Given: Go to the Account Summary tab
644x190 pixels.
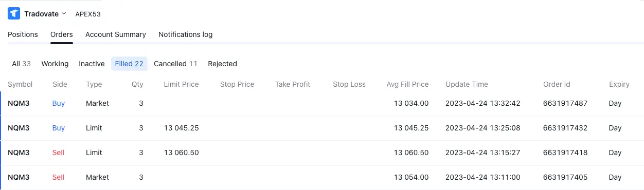Looking at the screenshot, I should (116, 34).
